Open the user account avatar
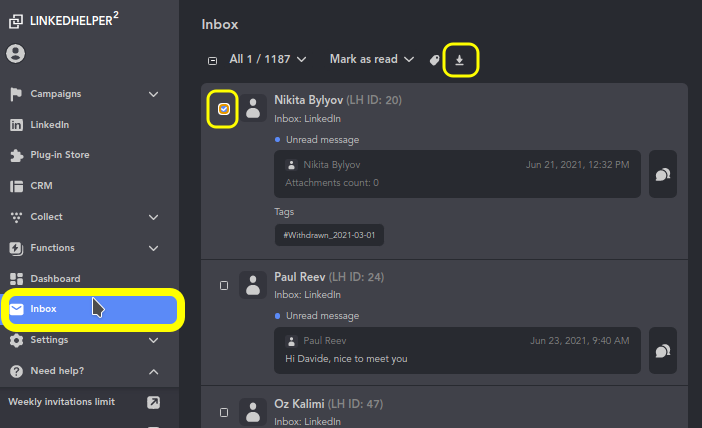 pyautogui.click(x=16, y=54)
